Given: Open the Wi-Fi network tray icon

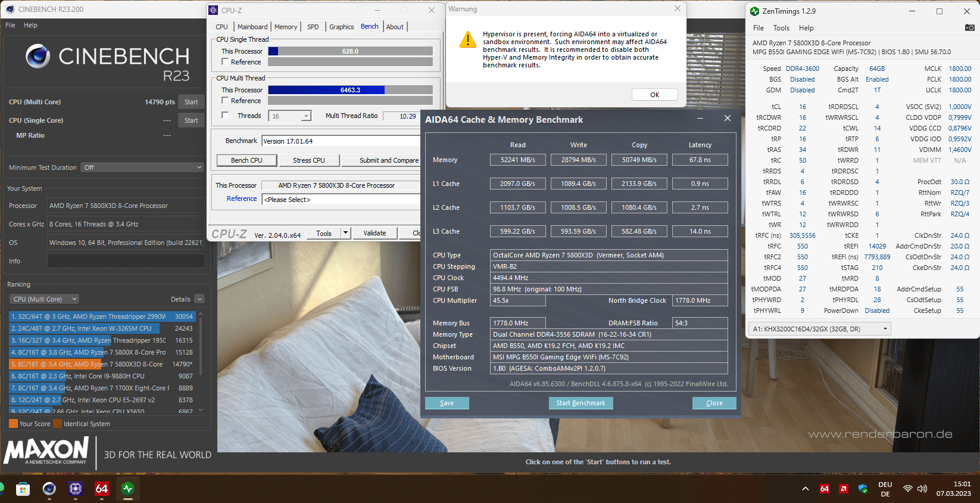Looking at the screenshot, I should coord(907,489).
